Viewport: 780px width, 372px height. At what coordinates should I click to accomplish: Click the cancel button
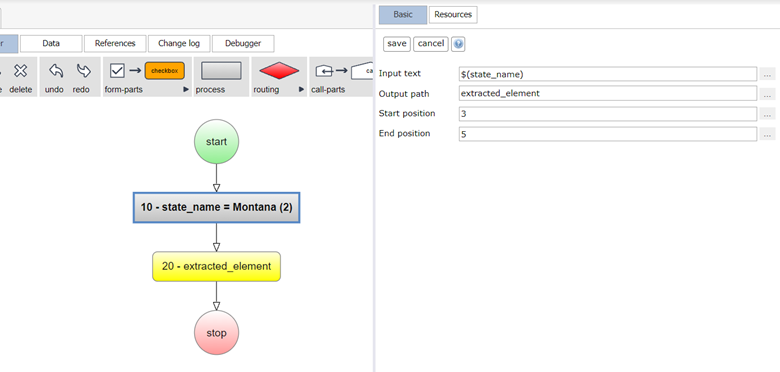click(431, 44)
